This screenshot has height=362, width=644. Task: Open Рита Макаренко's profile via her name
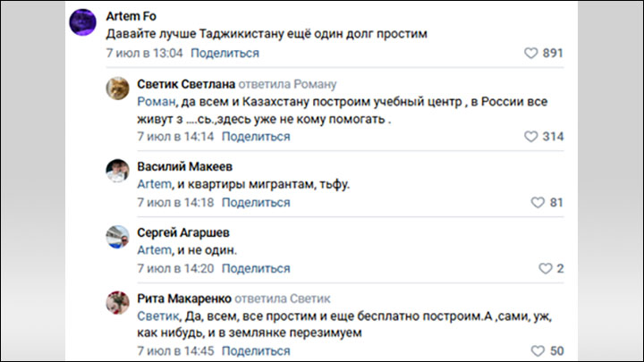[x=185, y=298]
